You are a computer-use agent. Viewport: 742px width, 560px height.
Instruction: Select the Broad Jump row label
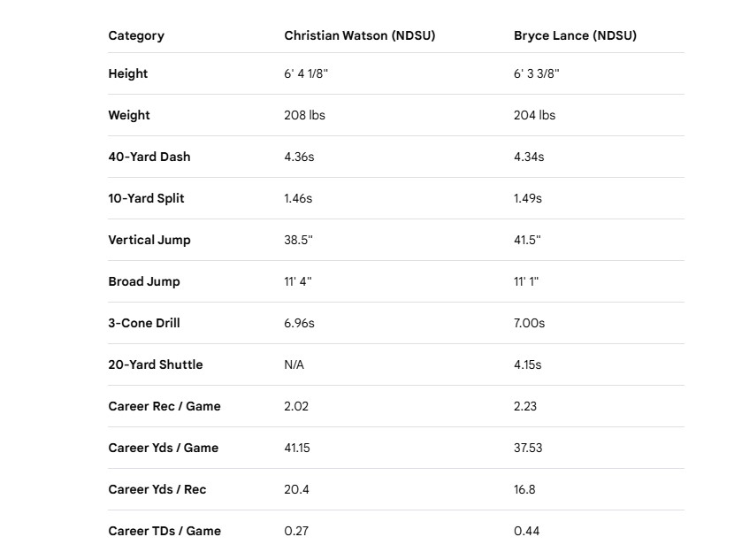point(144,281)
